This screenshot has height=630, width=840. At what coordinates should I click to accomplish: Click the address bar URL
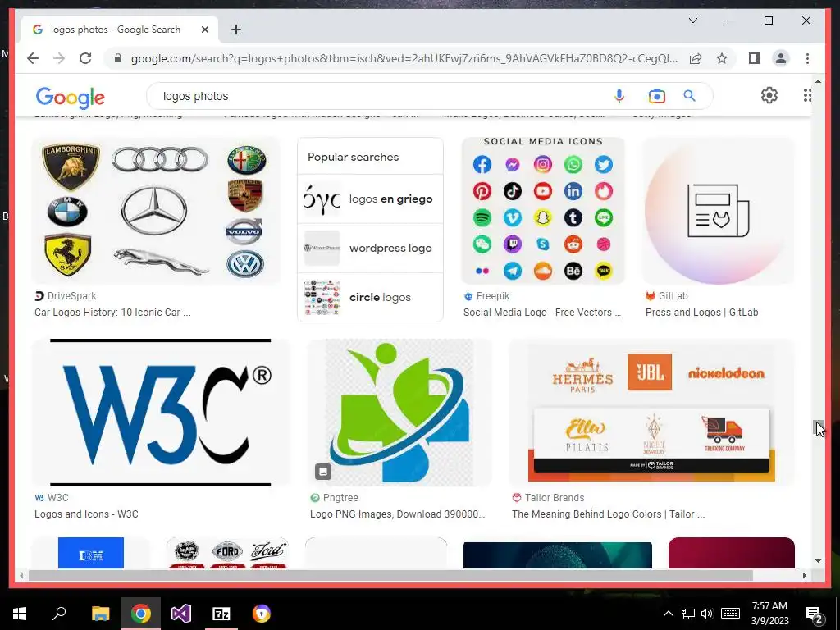[x=404, y=58]
